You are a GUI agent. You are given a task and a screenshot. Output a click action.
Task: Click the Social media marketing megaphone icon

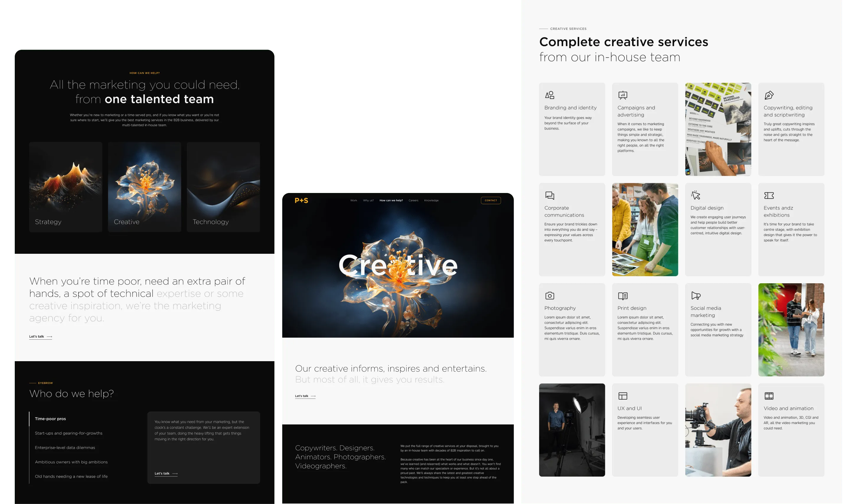pos(696,296)
